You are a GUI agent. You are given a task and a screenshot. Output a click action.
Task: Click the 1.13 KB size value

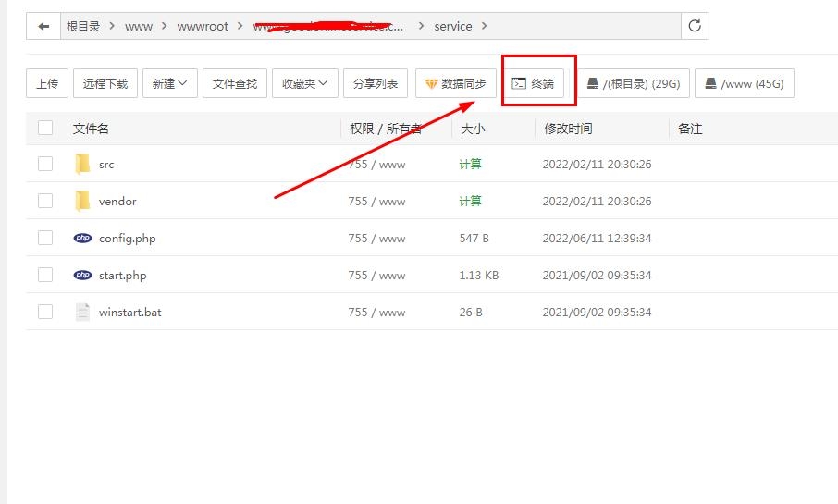click(479, 276)
